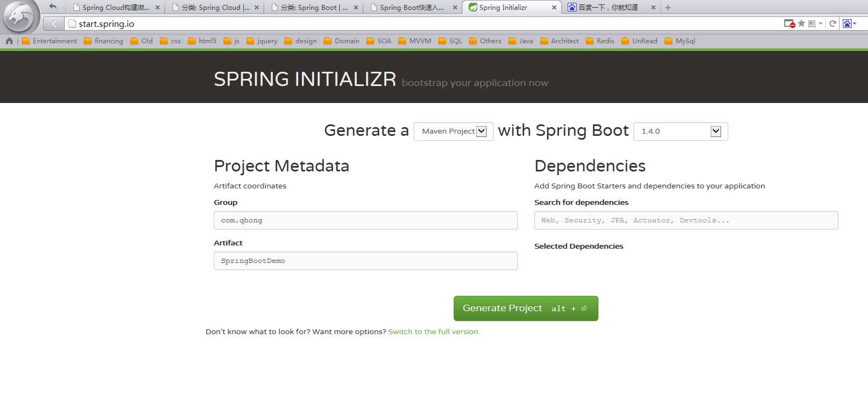Click the Group input field com.qhong

(x=366, y=220)
